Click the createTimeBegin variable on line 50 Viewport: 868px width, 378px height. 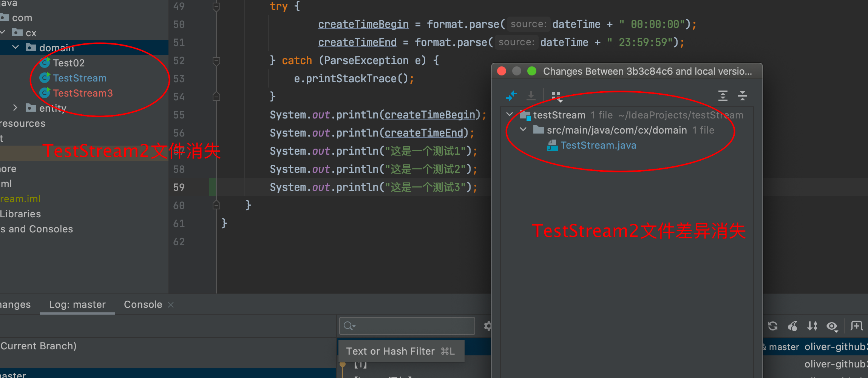pos(363,25)
